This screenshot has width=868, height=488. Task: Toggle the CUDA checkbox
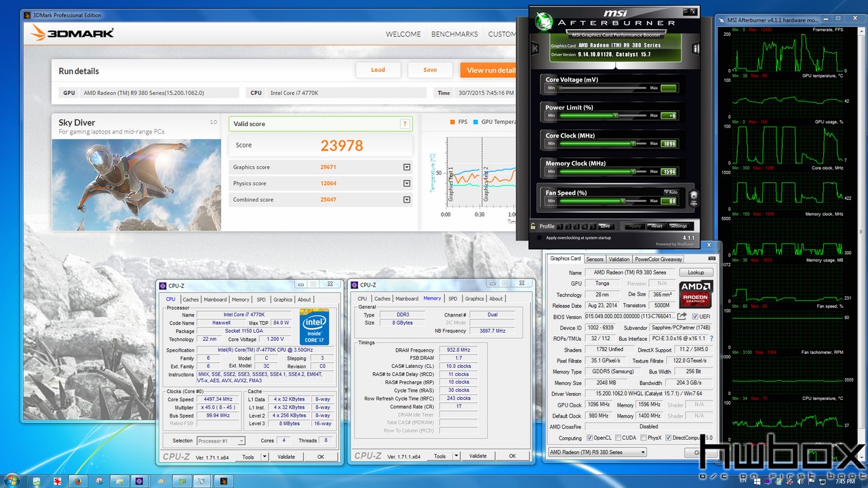point(619,438)
